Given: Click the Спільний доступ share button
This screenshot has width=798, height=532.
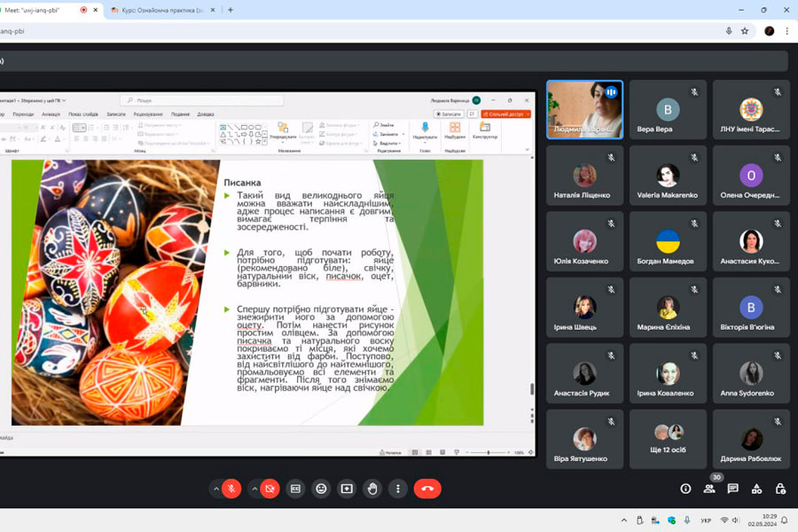Looking at the screenshot, I should pyautogui.click(x=506, y=114).
